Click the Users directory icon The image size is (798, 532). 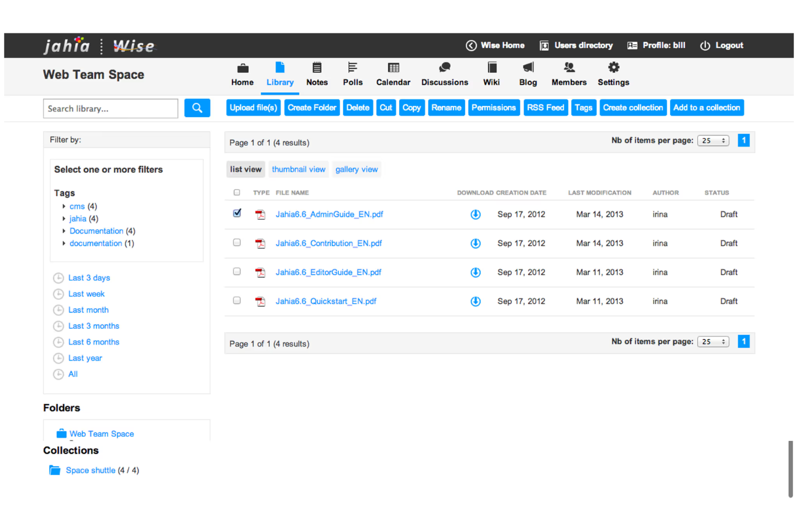545,46
